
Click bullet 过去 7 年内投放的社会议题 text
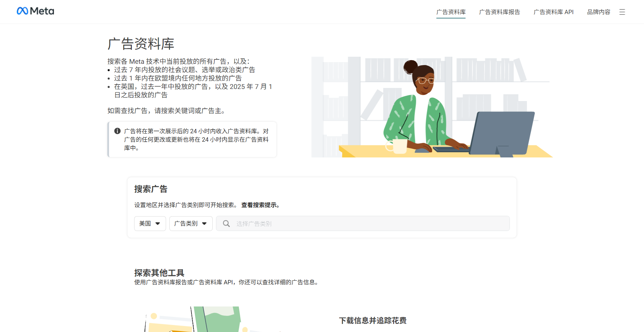coord(184,70)
